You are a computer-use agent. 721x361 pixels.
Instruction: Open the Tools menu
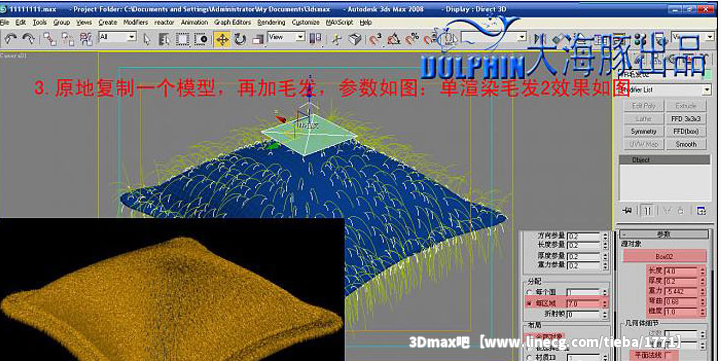[40, 22]
